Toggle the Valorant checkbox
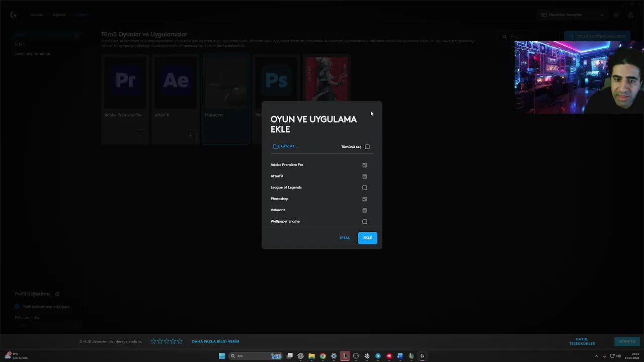This screenshot has width=644, height=362. 365,210
